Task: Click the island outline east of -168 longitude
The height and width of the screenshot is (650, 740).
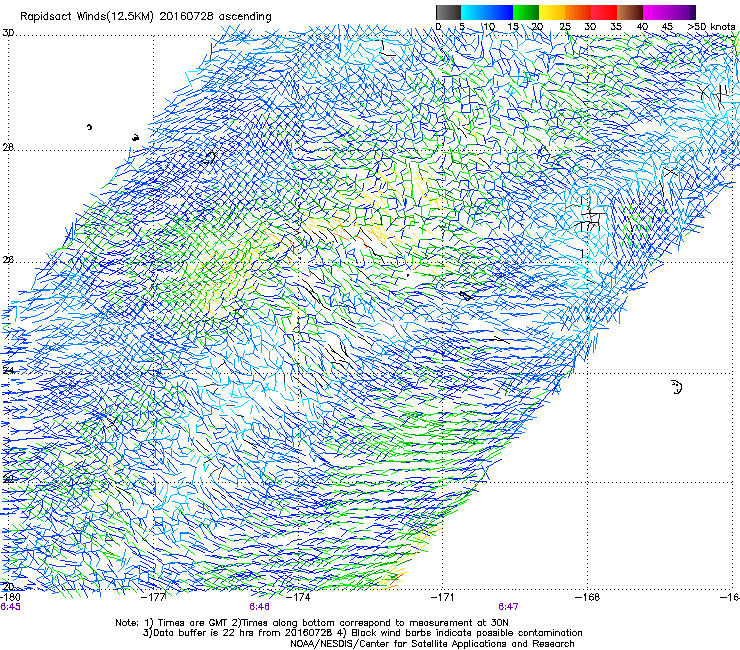Action: click(x=677, y=387)
